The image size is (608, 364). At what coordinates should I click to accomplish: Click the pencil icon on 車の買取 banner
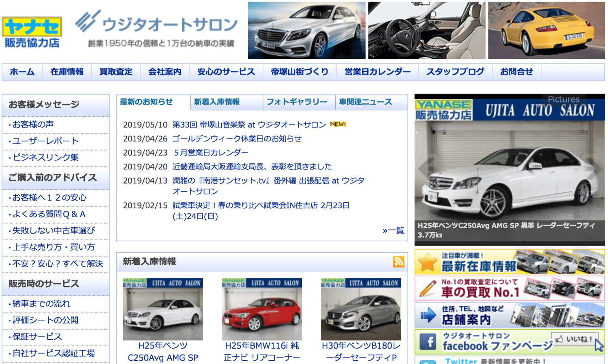pyautogui.click(x=427, y=289)
